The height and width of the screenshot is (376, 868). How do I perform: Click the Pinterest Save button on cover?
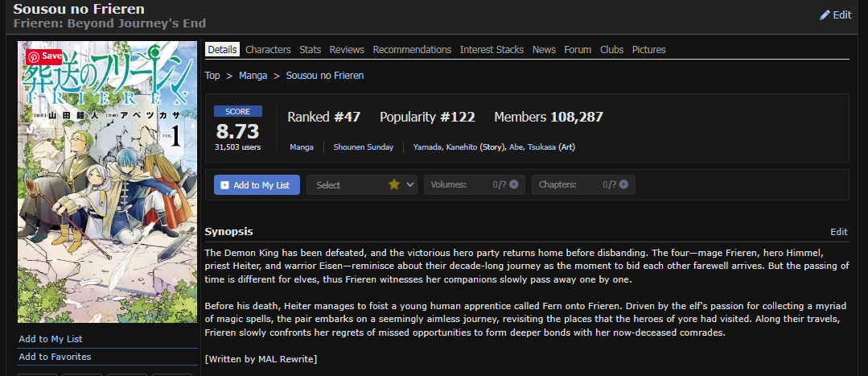coord(43,56)
